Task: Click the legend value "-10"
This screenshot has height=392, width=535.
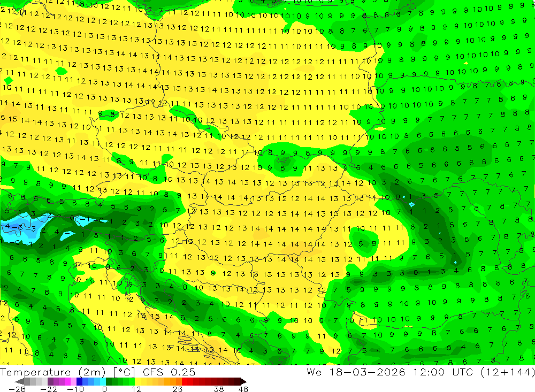Action: (x=75, y=389)
